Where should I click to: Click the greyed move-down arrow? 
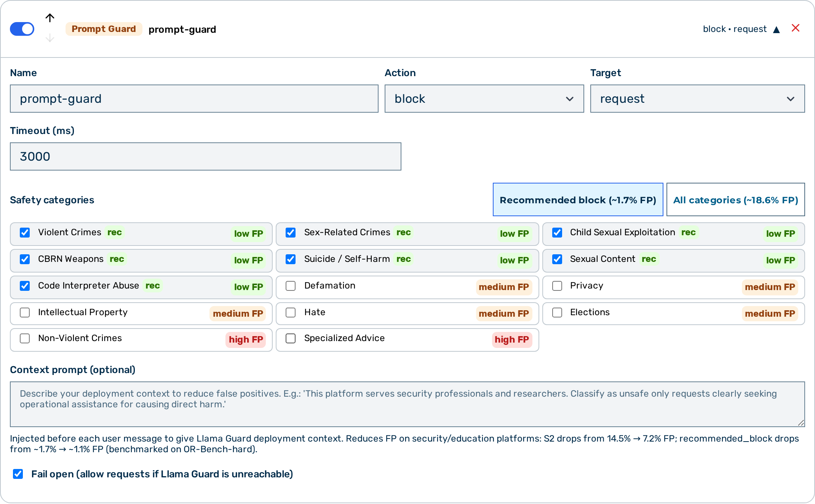tap(50, 38)
